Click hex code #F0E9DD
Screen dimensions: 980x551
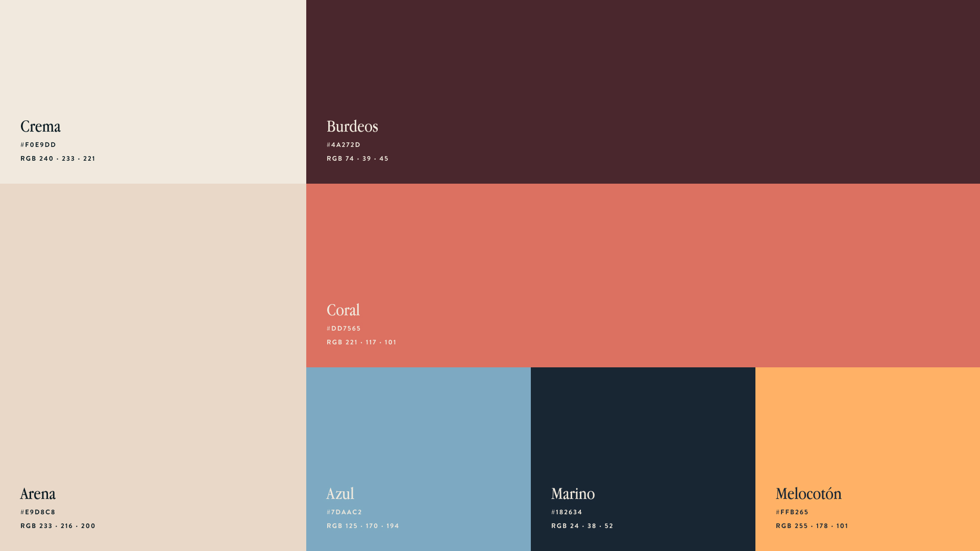click(38, 145)
